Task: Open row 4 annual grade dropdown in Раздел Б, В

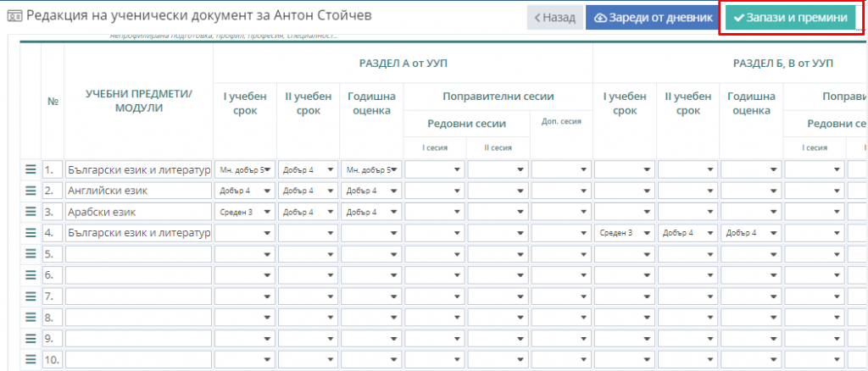Action: 751,233
